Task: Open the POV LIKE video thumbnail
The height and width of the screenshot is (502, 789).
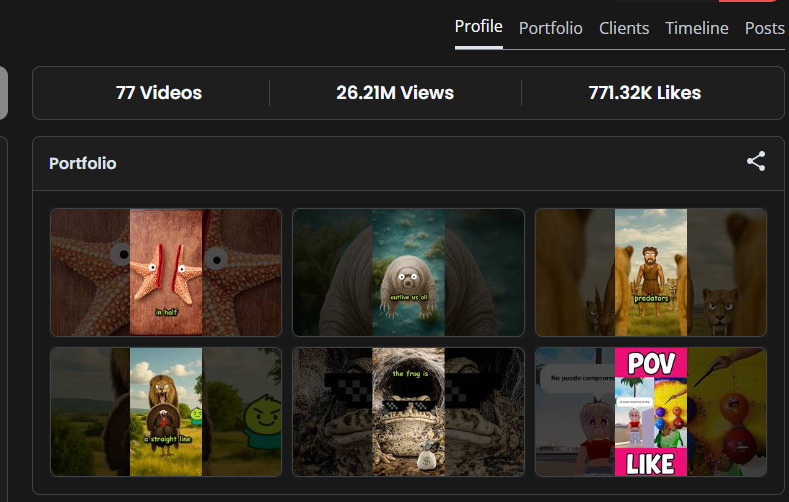Action: click(651, 412)
